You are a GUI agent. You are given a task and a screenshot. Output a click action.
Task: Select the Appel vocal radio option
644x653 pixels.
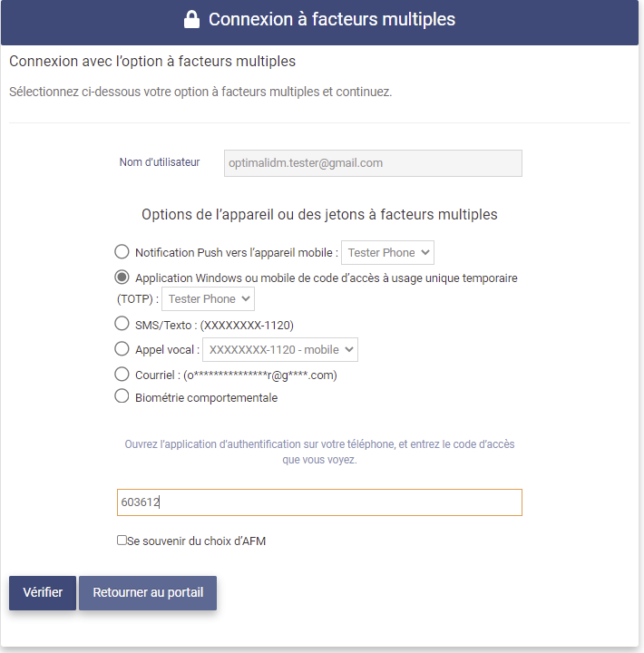point(122,348)
